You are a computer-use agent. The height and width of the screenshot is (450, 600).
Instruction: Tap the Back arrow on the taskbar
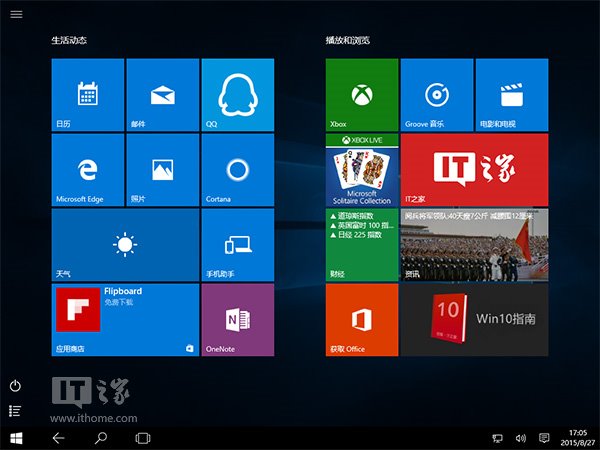coord(58,438)
